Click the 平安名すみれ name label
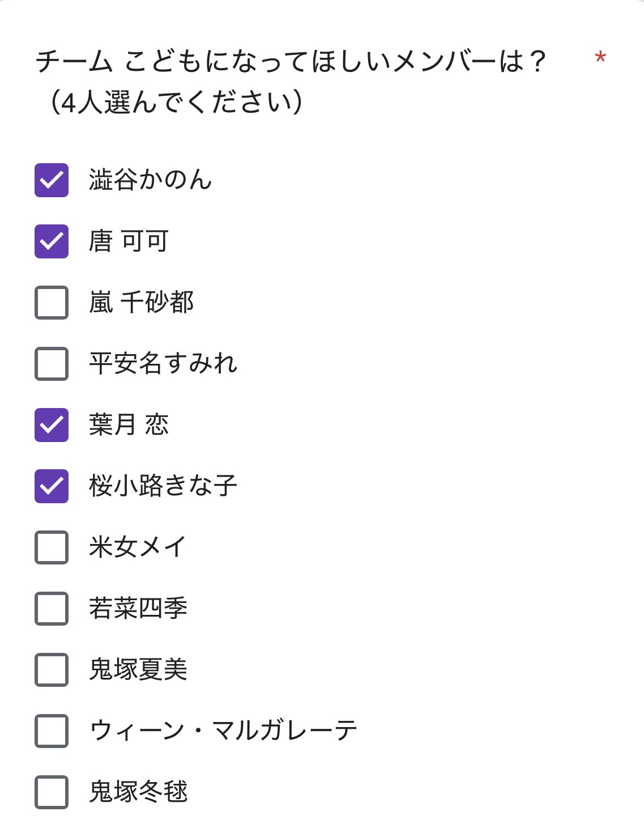The image size is (644, 824). pos(163,363)
